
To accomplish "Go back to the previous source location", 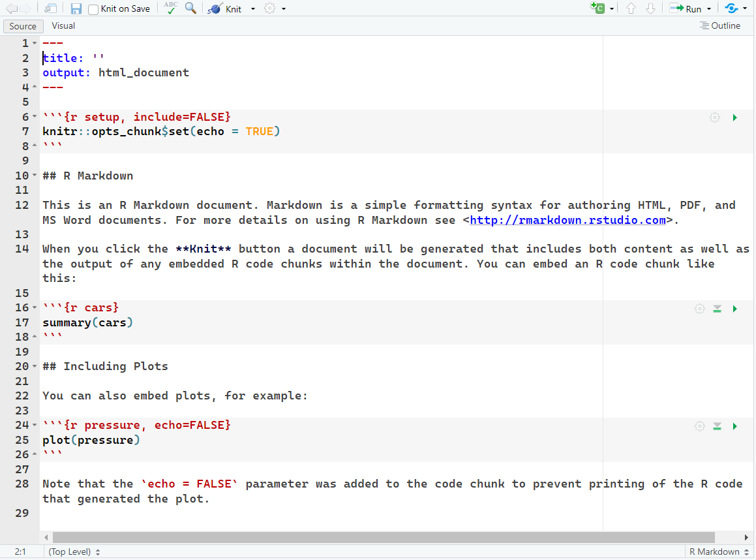I will pos(12,8).
